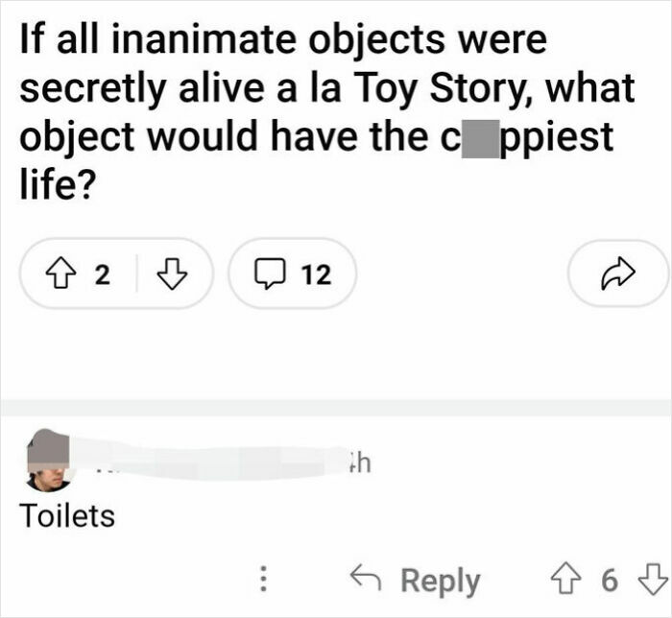Downvote the post about inanimate objects

pos(171,275)
